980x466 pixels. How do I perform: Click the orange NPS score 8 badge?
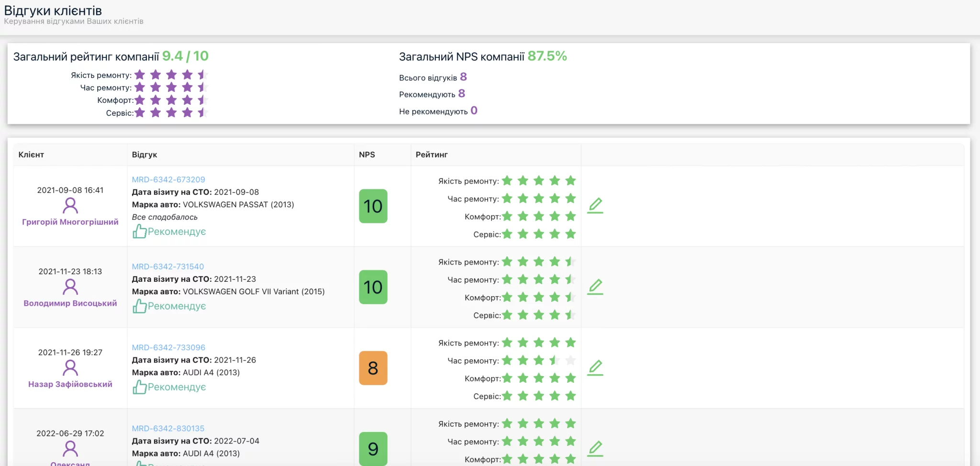[373, 368]
